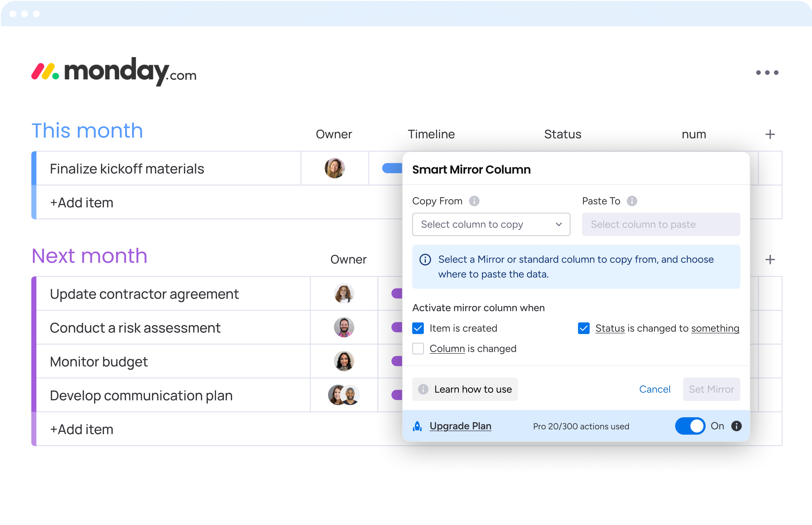Click the Learn how to use button
The image size is (812, 525).
(465, 389)
